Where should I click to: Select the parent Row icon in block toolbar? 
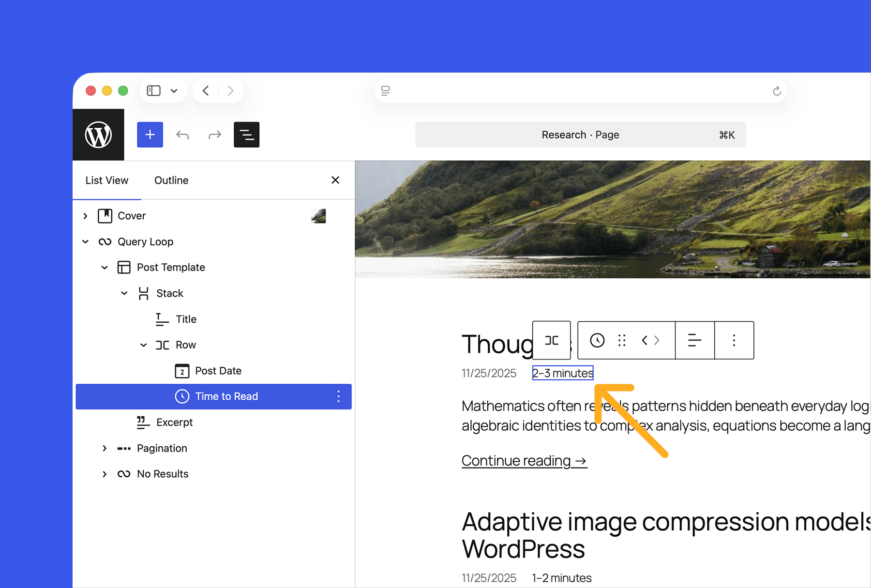pyautogui.click(x=552, y=340)
